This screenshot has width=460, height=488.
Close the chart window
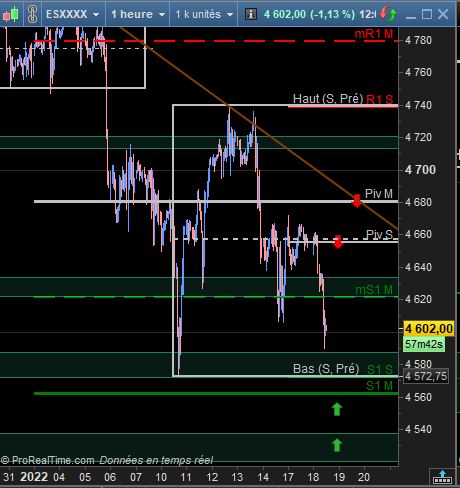pyautogui.click(x=443, y=14)
